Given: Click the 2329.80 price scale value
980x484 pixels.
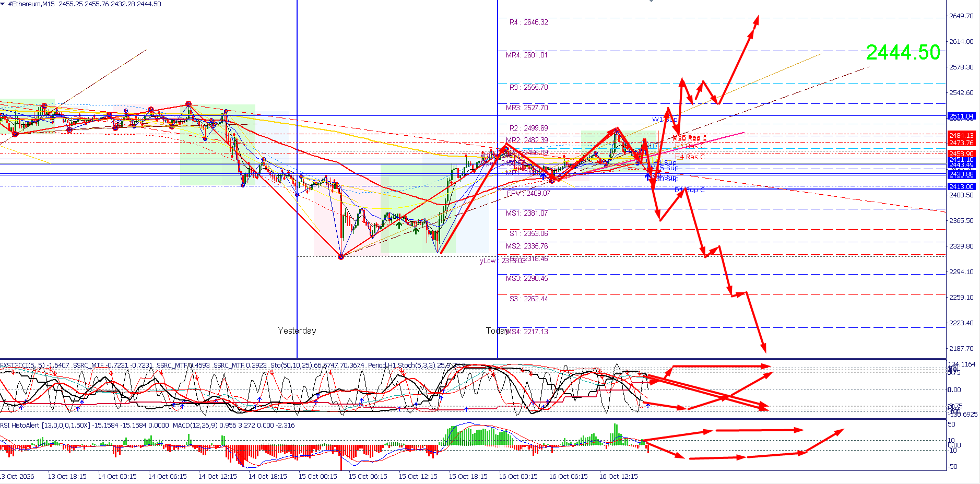Looking at the screenshot, I should (x=961, y=246).
